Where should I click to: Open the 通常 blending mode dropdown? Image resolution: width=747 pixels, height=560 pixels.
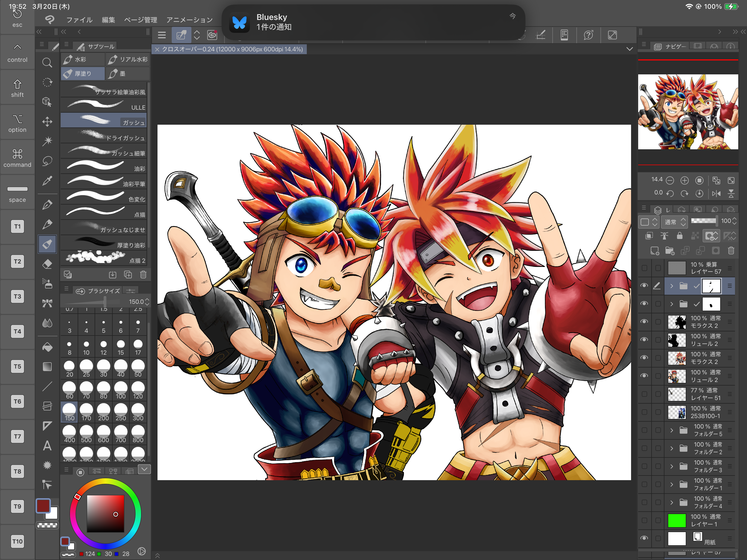tap(674, 222)
